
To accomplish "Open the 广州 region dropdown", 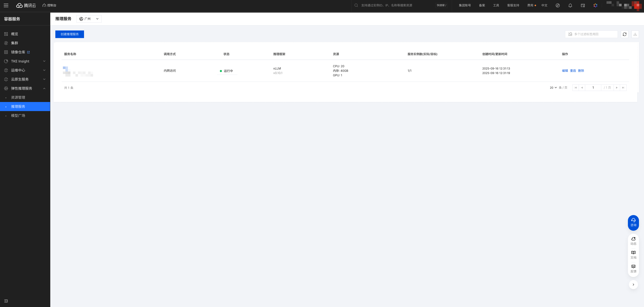I will (x=89, y=19).
